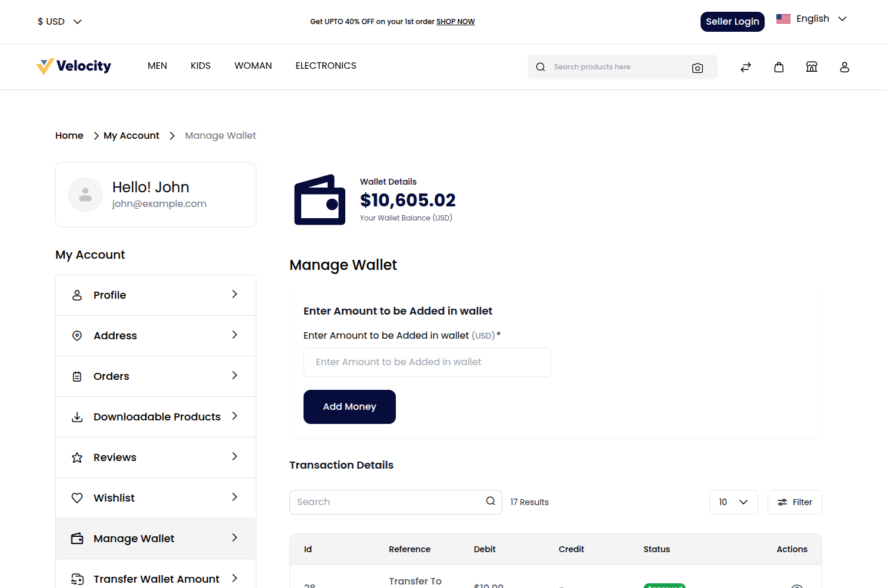Focus the amount to add input field
The width and height of the screenshot is (887, 588).
[427, 362]
